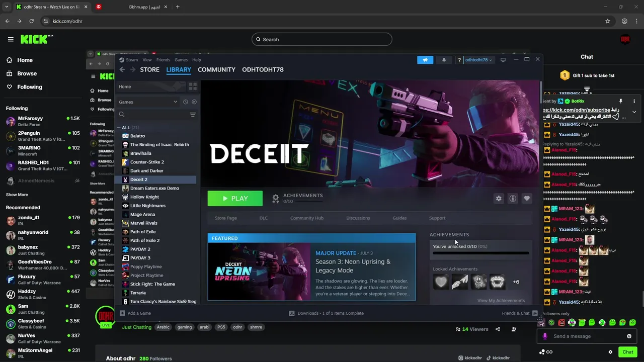Screen dimensions: 644x362
Task: Open MrFarosyy channel
Action: [43, 121]
